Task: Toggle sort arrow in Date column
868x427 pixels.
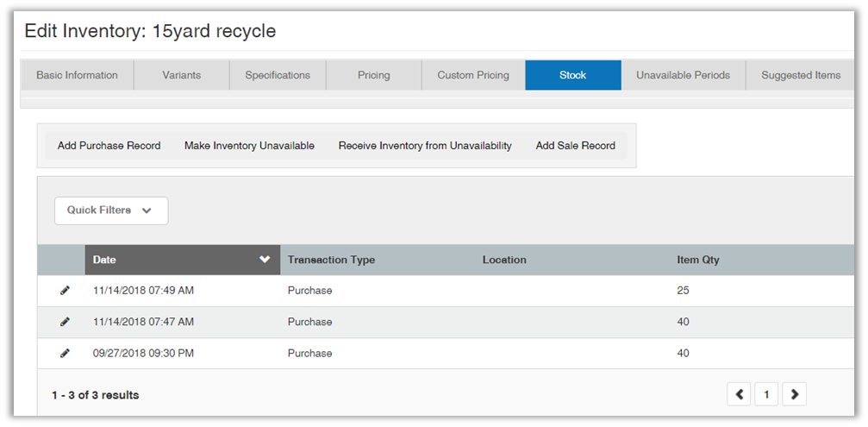Action: (x=265, y=260)
